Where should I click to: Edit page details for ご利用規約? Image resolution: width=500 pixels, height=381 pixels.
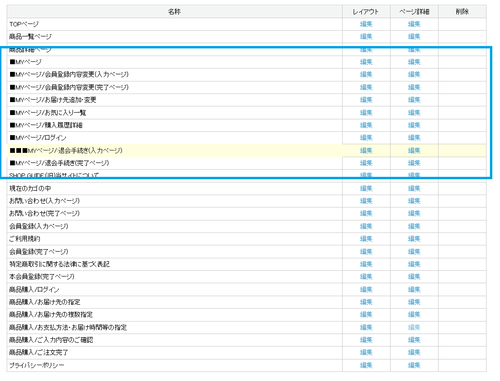pos(414,239)
